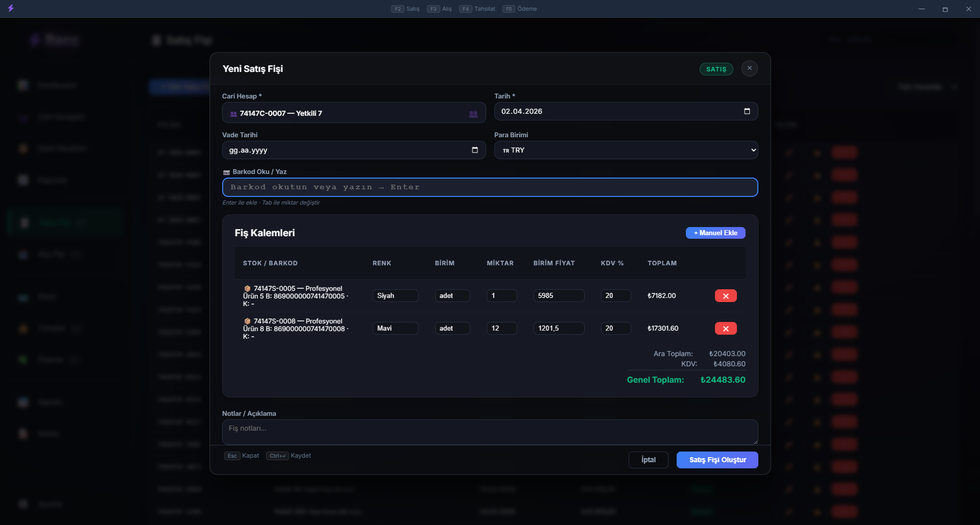
Task: Click the SATIŞ badge in dialog header
Action: [716, 69]
